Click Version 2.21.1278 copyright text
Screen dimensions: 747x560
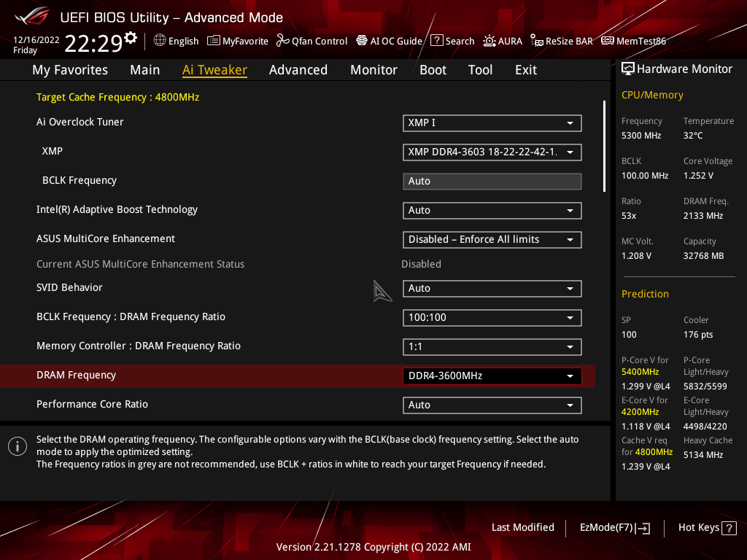pos(373,547)
